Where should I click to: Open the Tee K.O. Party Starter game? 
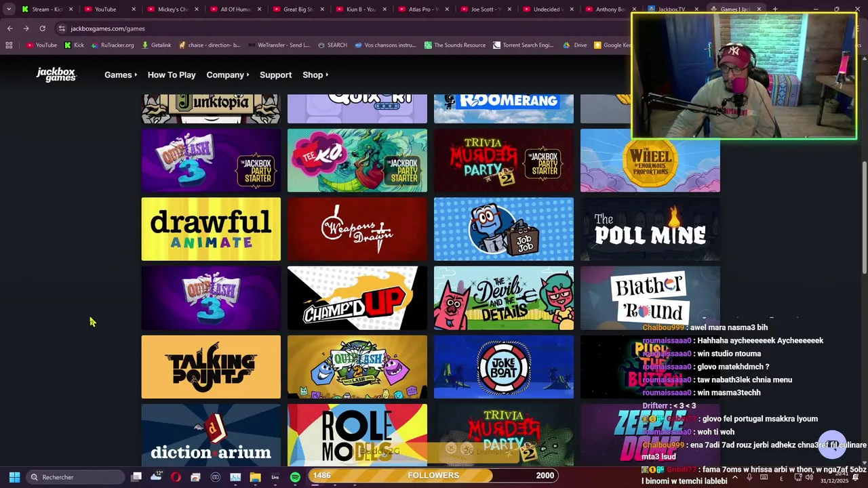[x=357, y=161]
